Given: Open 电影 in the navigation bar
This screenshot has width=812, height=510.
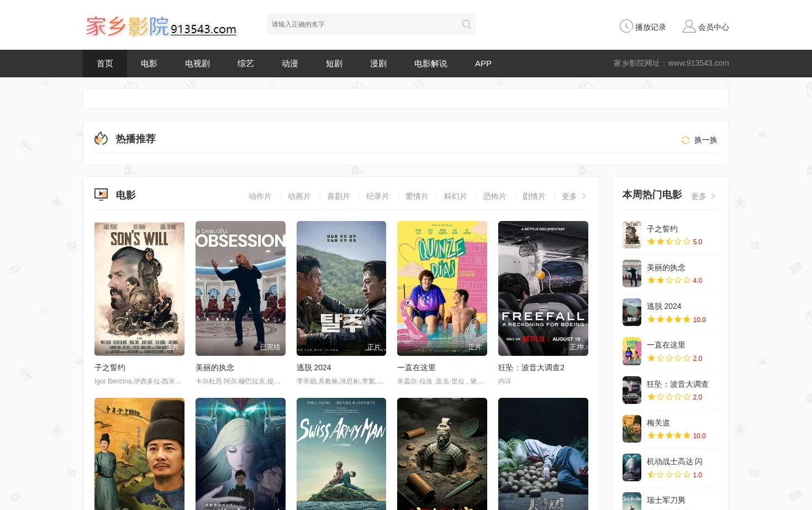Looking at the screenshot, I should click(x=149, y=64).
